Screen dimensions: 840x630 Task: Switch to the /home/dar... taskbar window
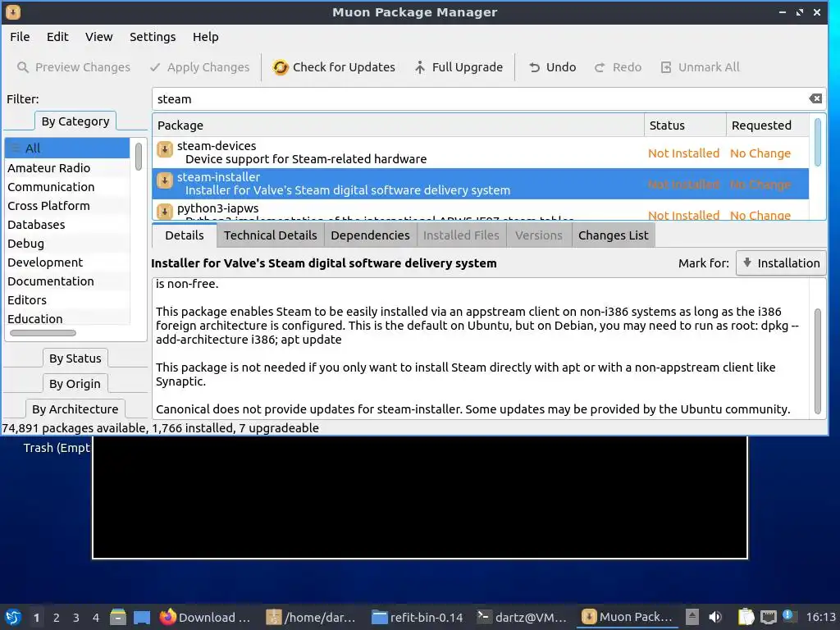312,617
